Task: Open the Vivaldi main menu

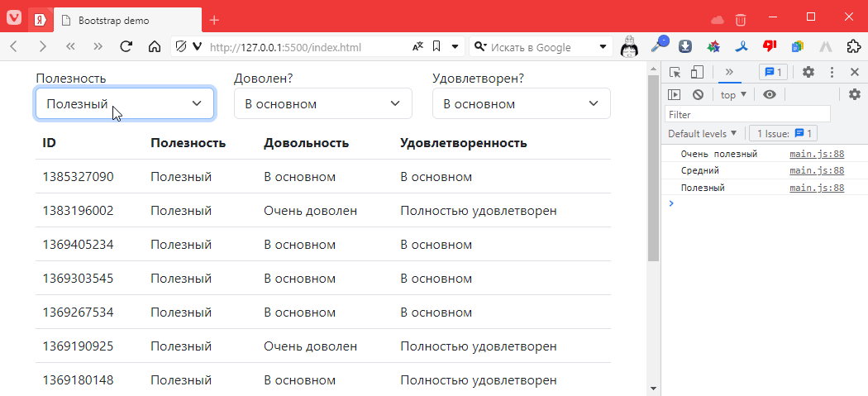Action: tap(14, 19)
